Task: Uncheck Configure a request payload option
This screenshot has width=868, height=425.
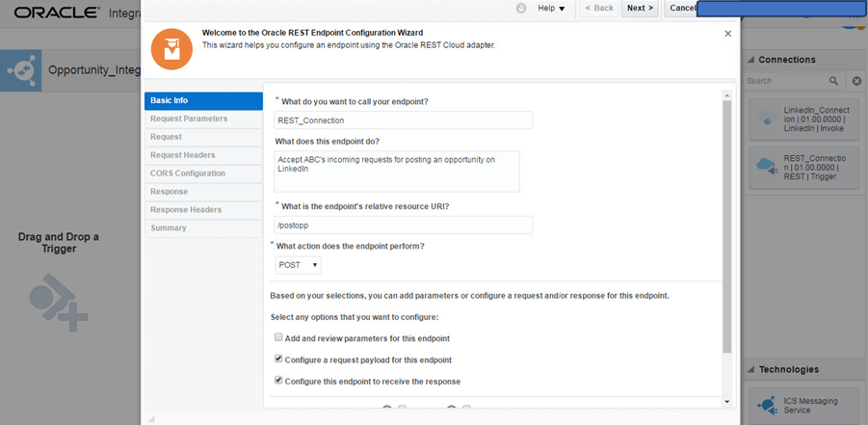Action: 278,359
